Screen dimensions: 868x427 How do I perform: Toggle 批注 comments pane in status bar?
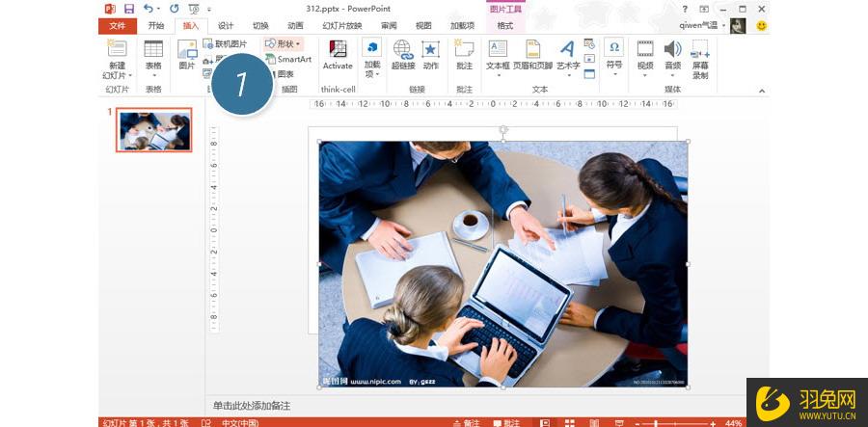click(505, 423)
